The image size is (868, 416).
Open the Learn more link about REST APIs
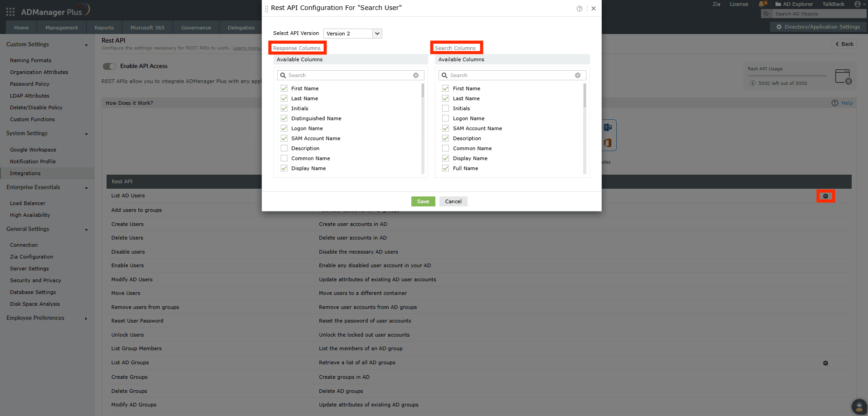pos(247,48)
